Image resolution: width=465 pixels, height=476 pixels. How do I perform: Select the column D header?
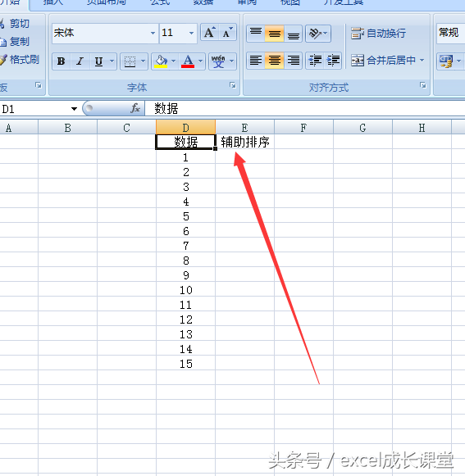185,127
